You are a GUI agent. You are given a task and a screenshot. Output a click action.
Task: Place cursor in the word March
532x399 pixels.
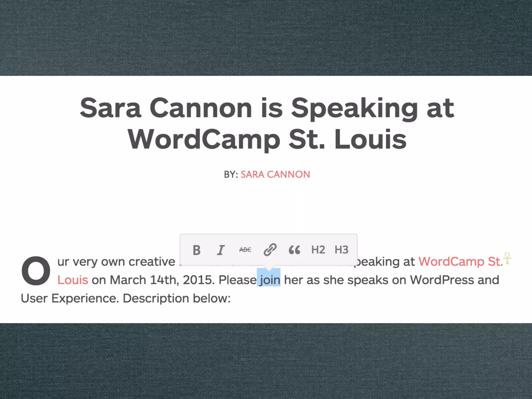tap(128, 280)
